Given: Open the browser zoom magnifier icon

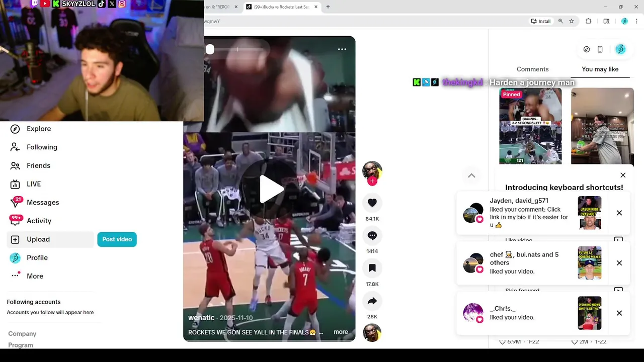Looking at the screenshot, I should 560,21.
